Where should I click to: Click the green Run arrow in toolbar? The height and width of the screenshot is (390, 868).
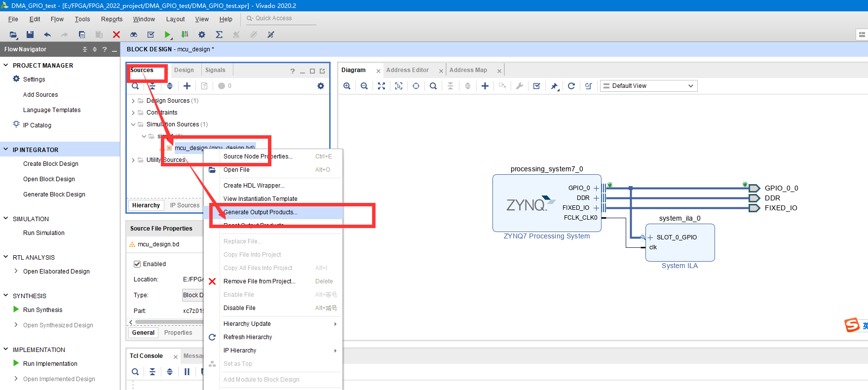168,35
